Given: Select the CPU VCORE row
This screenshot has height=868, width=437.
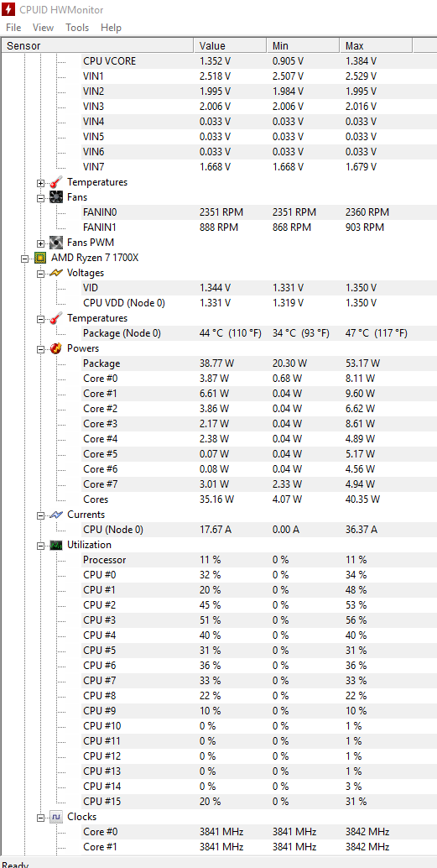Looking at the screenshot, I should (218, 61).
